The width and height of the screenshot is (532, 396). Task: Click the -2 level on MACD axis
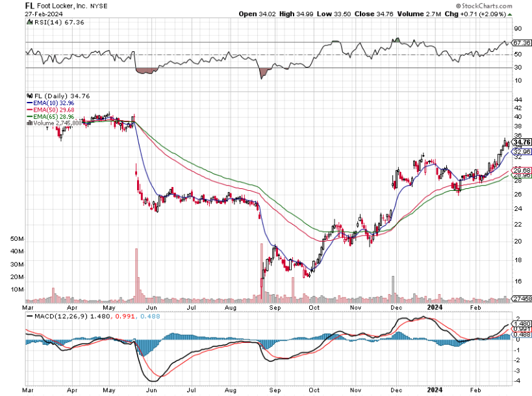pyautogui.click(x=517, y=360)
